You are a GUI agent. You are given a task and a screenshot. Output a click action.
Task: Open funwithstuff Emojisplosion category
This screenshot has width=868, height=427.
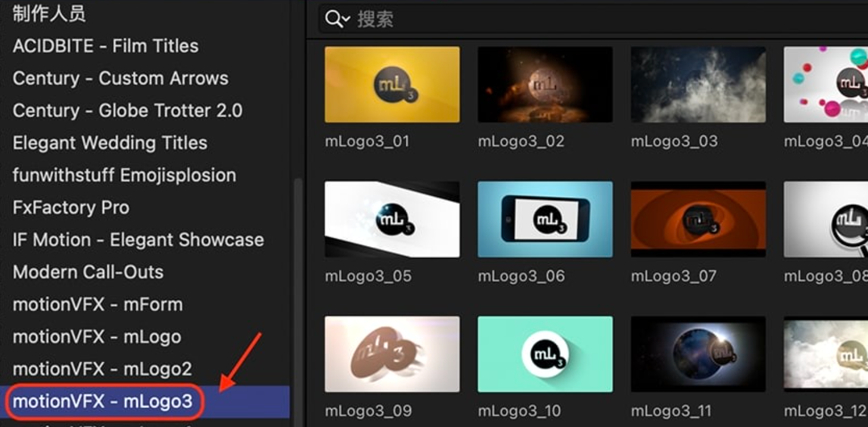click(125, 175)
